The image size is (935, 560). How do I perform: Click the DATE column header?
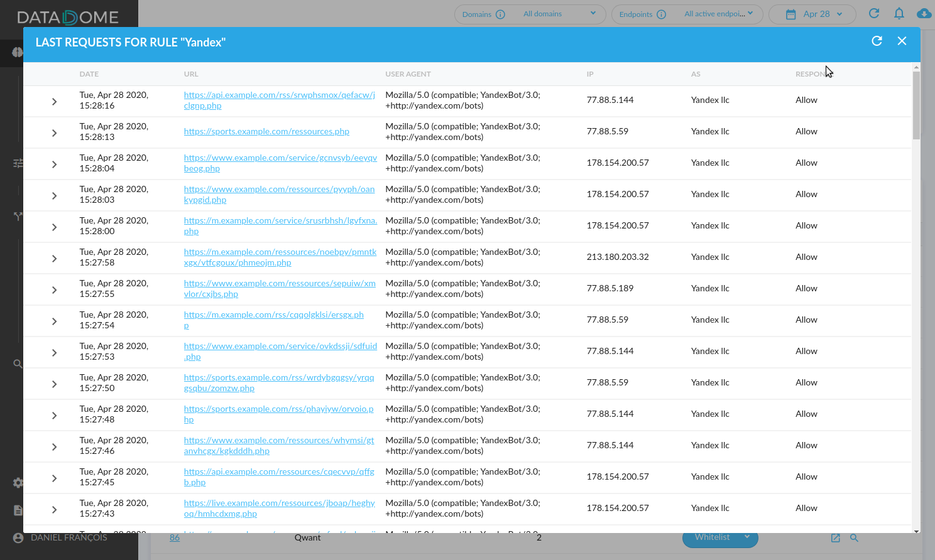click(89, 74)
